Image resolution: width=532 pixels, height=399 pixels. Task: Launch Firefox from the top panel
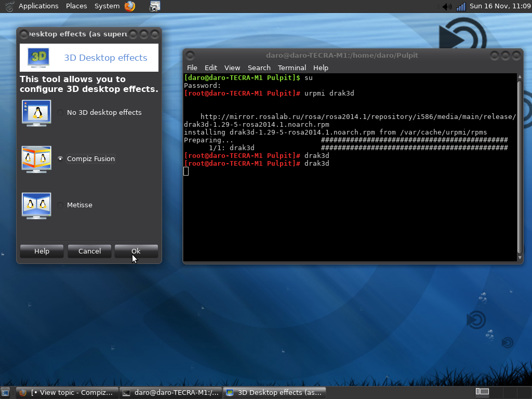(130, 6)
